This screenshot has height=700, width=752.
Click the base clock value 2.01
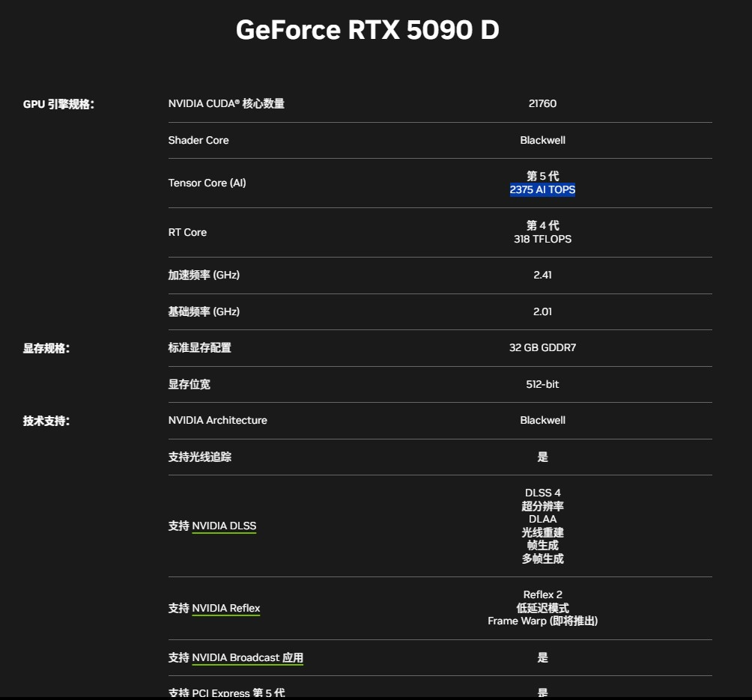click(542, 312)
